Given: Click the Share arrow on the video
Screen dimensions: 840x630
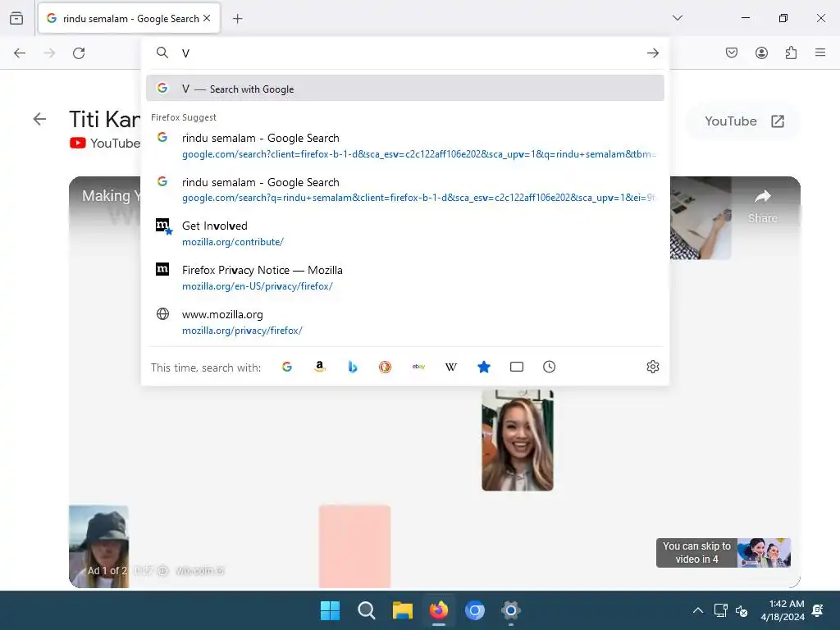Looking at the screenshot, I should point(762,206).
